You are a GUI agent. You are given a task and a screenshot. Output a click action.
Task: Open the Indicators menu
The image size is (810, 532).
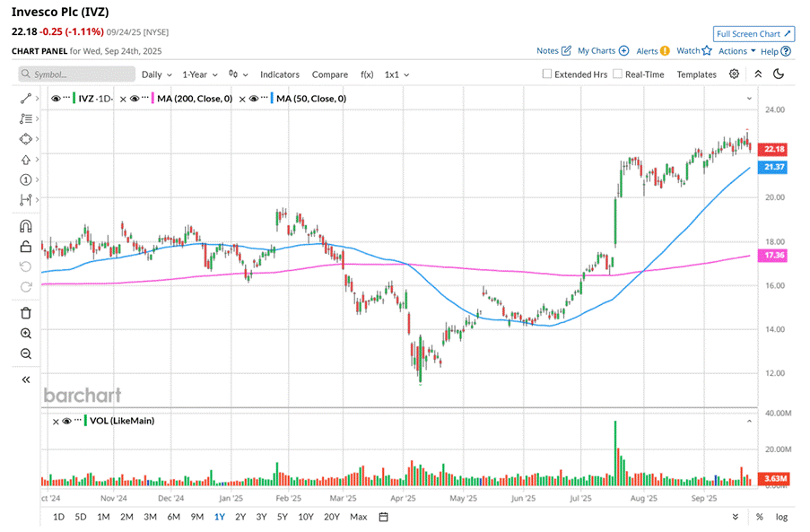coord(280,74)
